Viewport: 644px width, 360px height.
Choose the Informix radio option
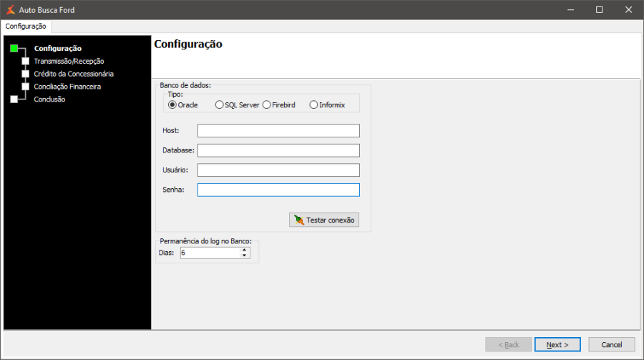point(313,105)
